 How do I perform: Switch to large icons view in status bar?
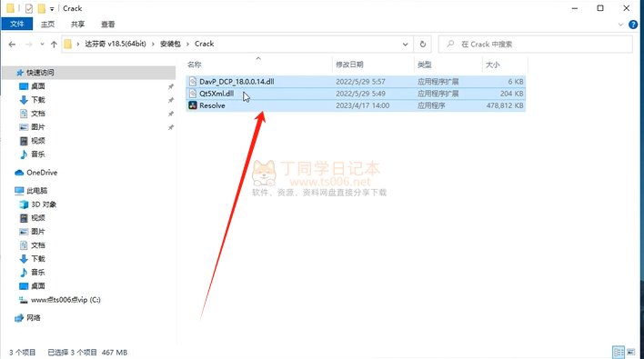(631, 352)
